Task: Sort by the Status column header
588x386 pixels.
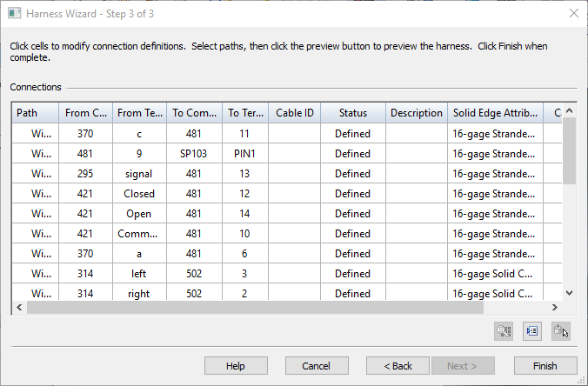Action: [352, 113]
